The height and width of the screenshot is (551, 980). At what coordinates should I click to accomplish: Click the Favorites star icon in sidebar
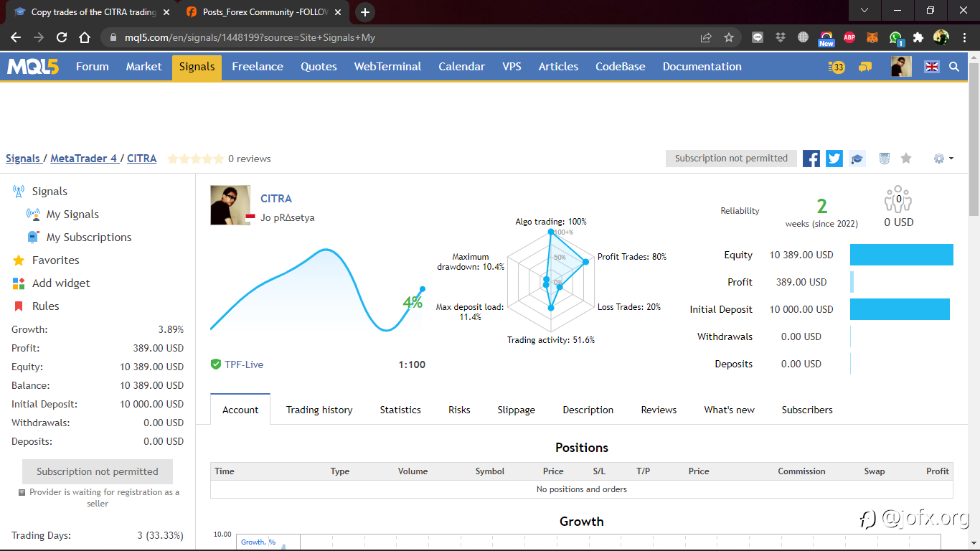point(19,260)
